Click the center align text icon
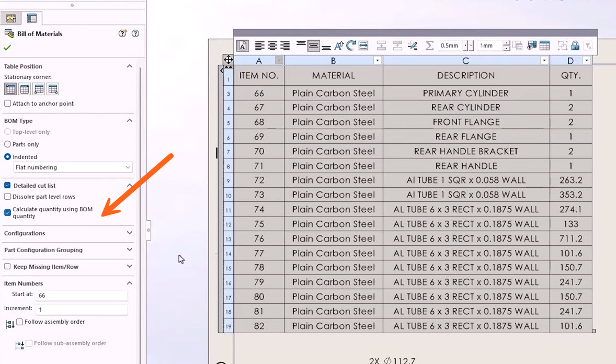This screenshot has width=616, height=364. click(272, 46)
